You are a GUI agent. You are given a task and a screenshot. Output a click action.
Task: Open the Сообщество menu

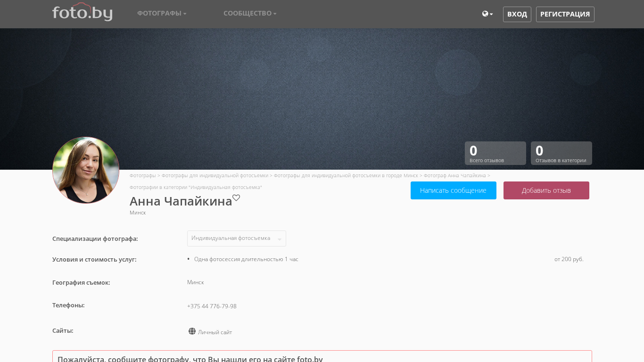[250, 13]
